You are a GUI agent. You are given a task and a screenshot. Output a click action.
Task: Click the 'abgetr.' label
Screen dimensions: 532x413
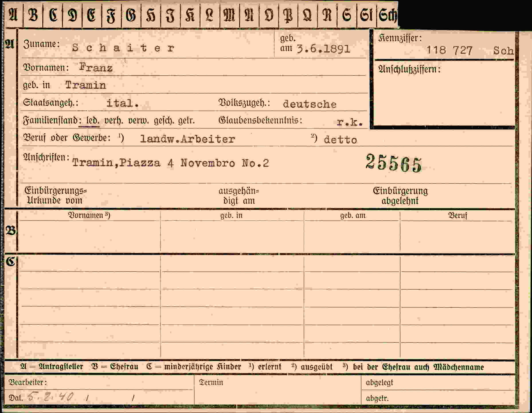point(377,398)
